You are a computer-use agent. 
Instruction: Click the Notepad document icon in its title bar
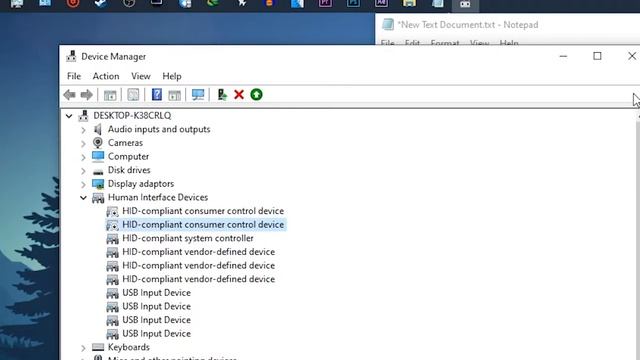388,24
